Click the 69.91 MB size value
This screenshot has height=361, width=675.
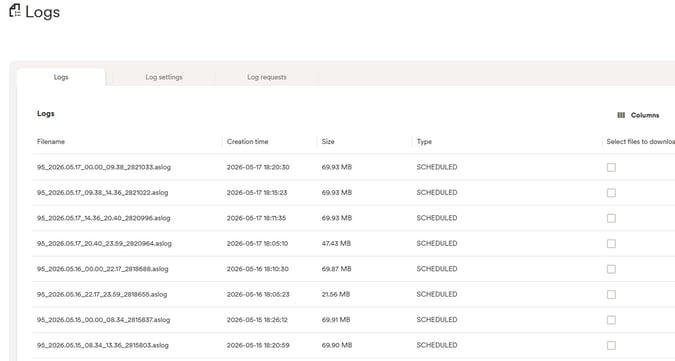[336, 319]
